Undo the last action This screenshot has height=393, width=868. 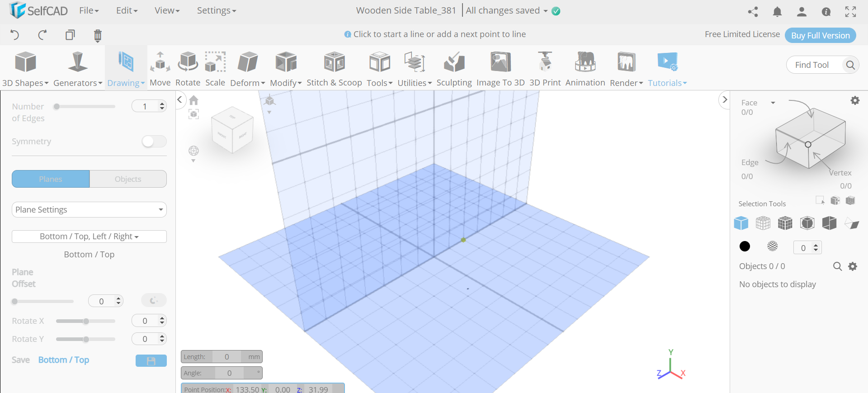[14, 35]
